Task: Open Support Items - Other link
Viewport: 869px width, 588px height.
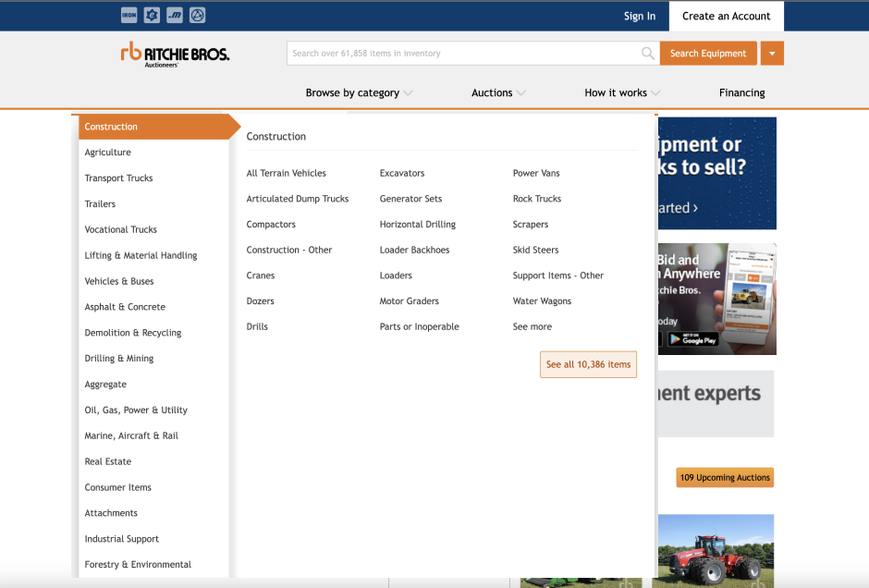Action: pos(558,276)
